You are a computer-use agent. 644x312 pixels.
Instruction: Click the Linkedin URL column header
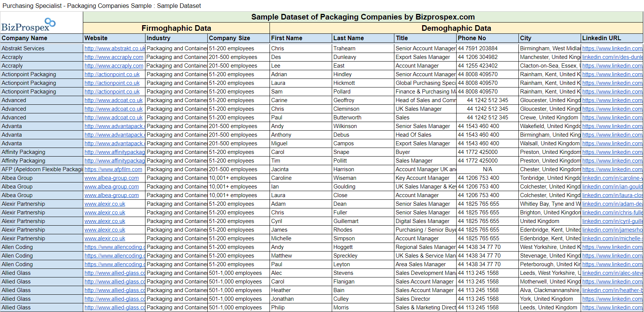click(612, 38)
